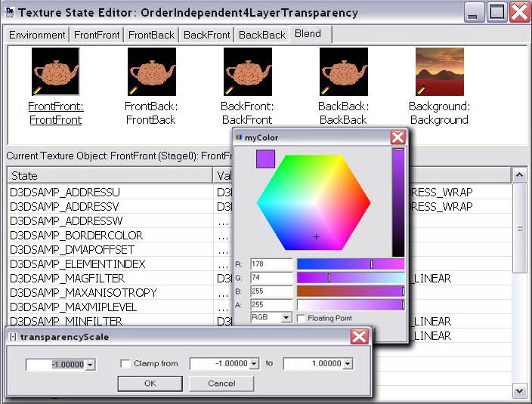Click the Texture State Editor title icon

pos(11,13)
